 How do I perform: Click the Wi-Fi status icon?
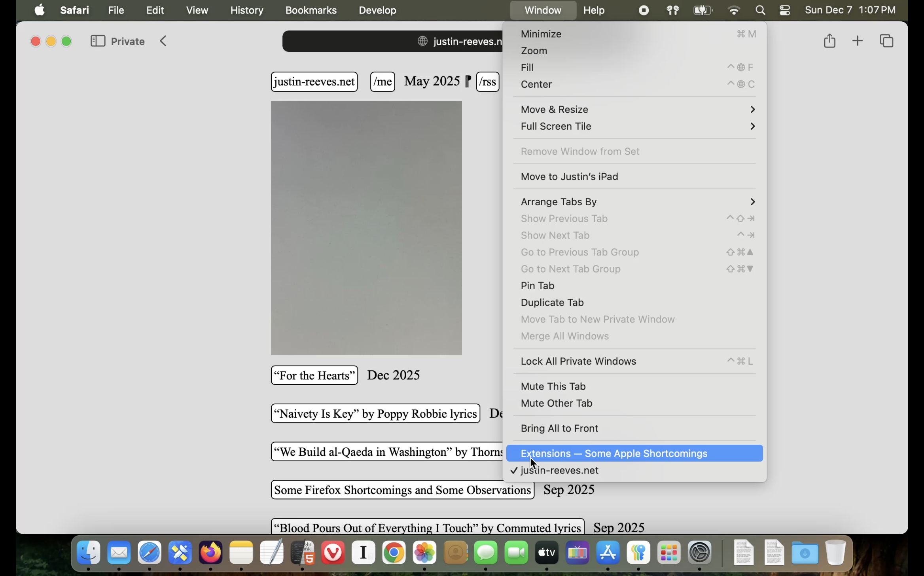point(734,10)
